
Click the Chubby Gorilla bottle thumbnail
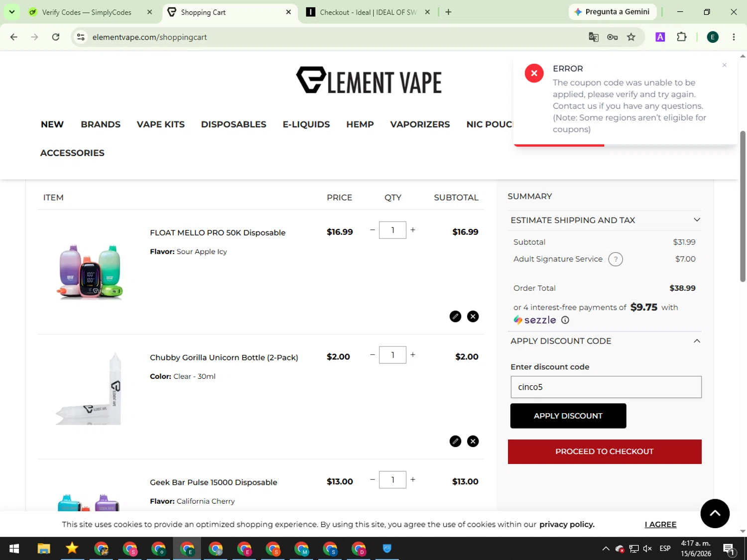(90, 388)
